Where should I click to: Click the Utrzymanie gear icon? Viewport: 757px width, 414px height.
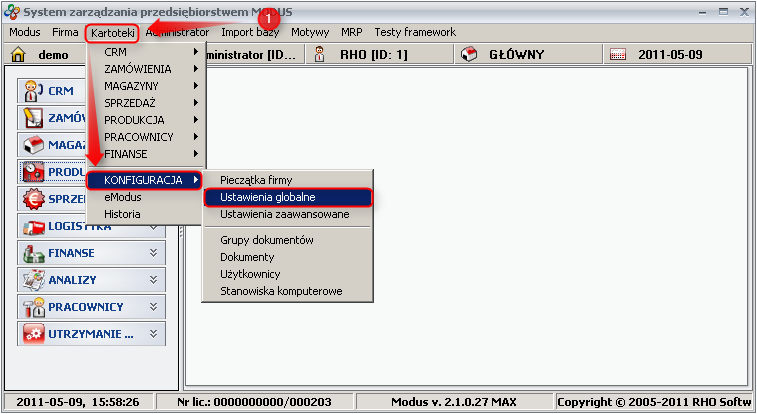click(34, 334)
